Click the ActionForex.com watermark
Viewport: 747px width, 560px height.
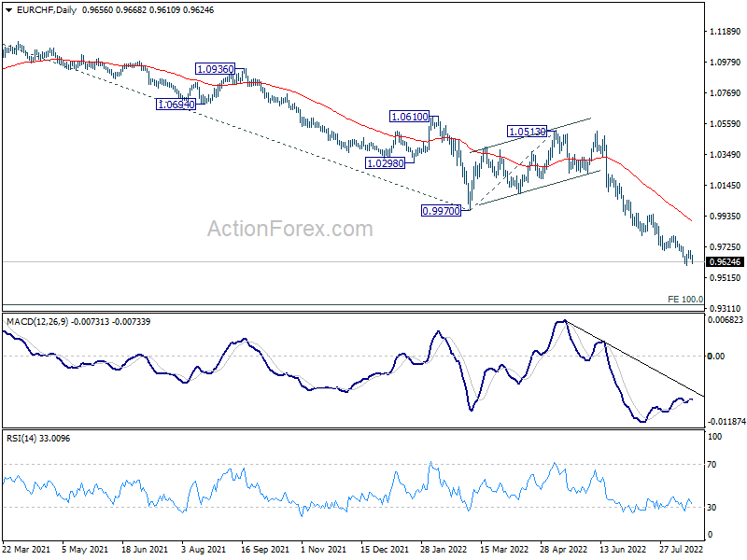[x=289, y=229]
